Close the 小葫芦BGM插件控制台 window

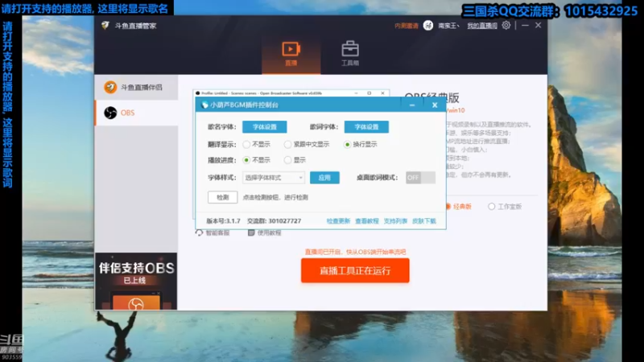(435, 105)
